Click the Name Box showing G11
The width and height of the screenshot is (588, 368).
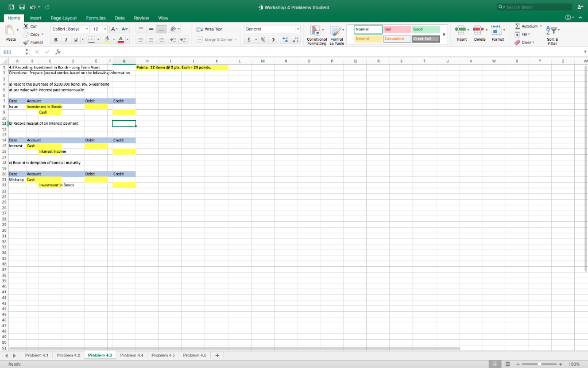click(13, 52)
